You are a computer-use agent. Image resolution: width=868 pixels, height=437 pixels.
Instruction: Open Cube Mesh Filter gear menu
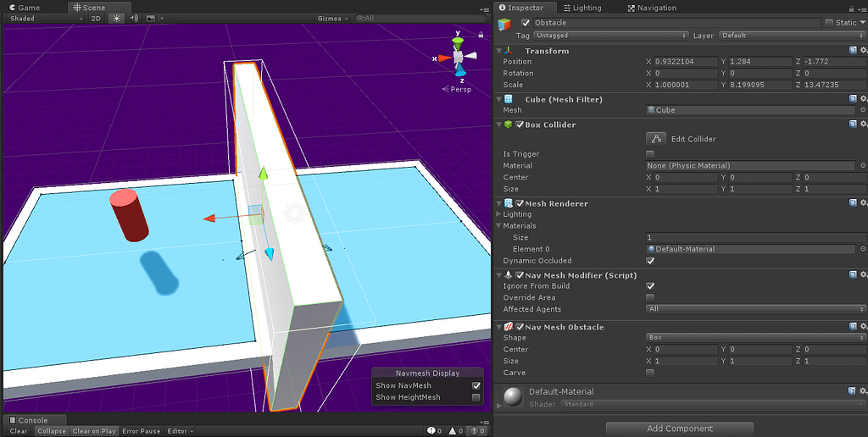coord(863,99)
